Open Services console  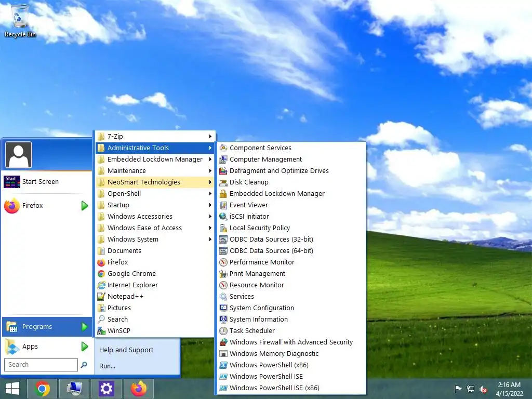[291, 296]
